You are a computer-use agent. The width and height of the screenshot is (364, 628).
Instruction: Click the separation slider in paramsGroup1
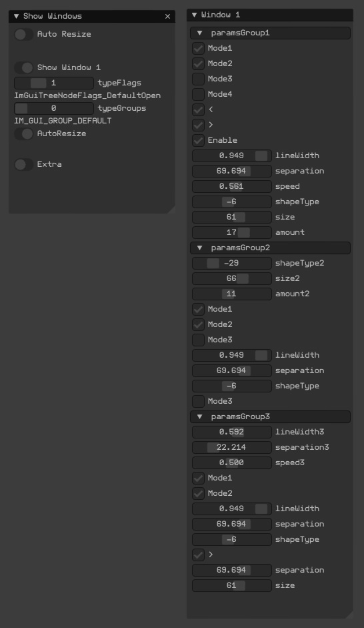point(232,171)
